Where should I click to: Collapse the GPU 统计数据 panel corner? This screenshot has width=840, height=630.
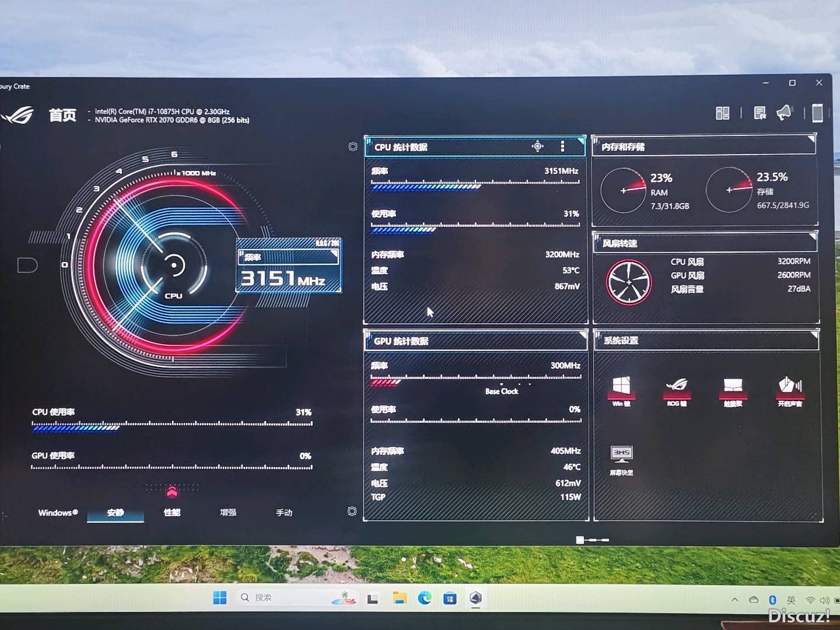pyautogui.click(x=582, y=335)
